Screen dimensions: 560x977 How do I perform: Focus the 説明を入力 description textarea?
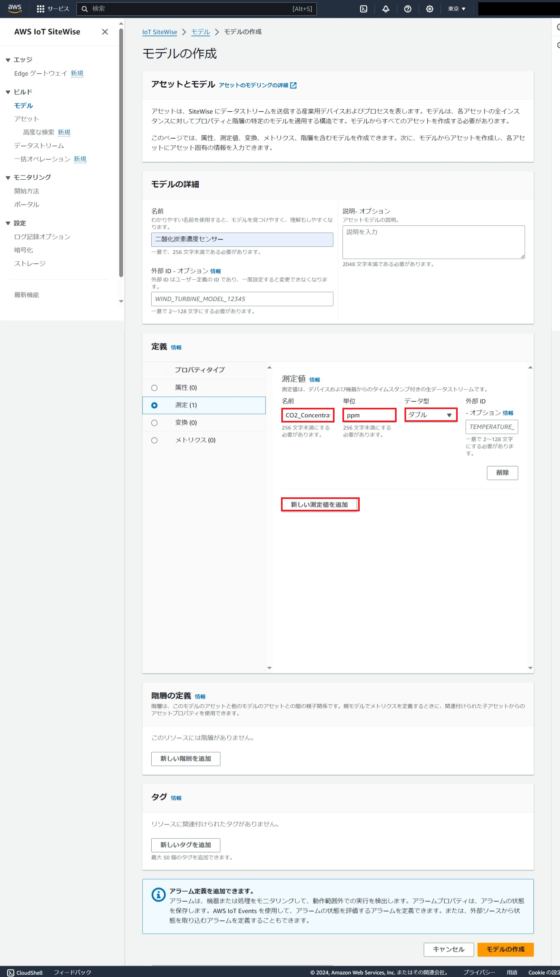434,242
